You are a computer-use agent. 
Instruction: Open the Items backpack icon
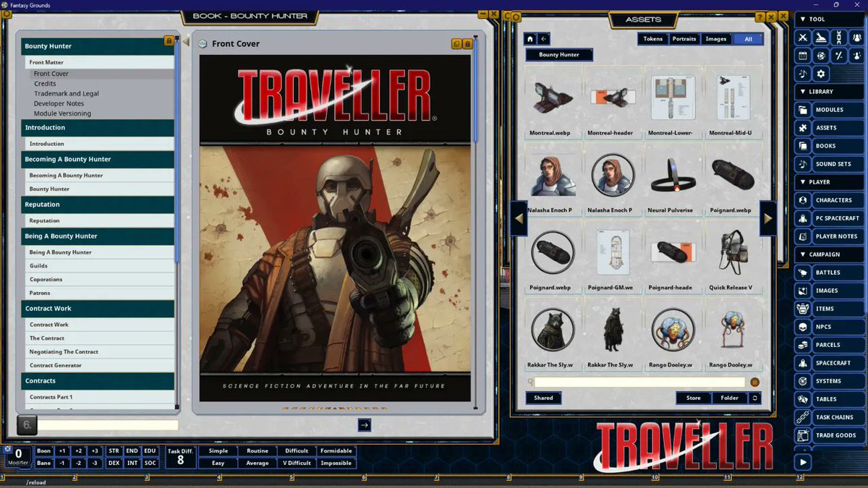coord(802,309)
